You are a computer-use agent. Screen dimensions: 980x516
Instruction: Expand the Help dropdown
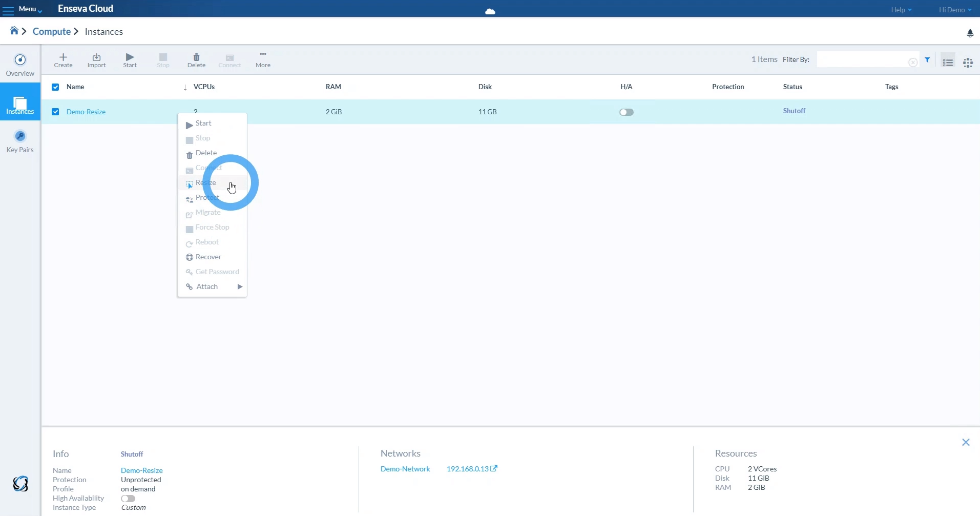tap(901, 10)
